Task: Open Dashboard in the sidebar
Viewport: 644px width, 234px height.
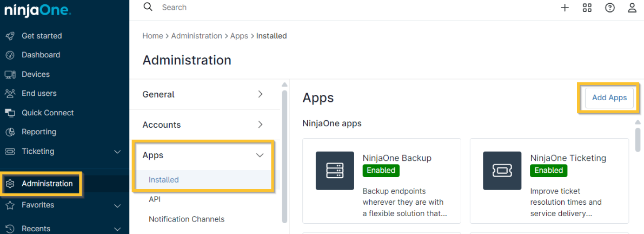Action: (x=41, y=55)
